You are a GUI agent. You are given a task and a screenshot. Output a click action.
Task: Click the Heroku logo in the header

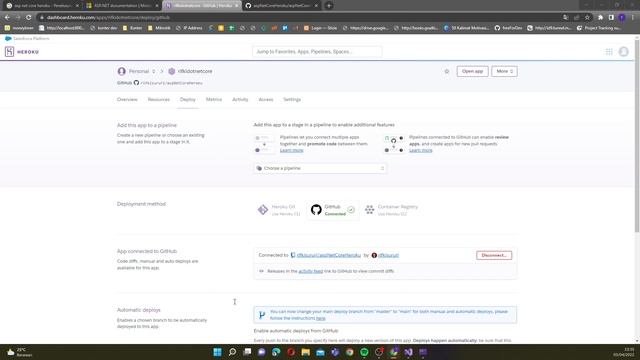pos(22,52)
